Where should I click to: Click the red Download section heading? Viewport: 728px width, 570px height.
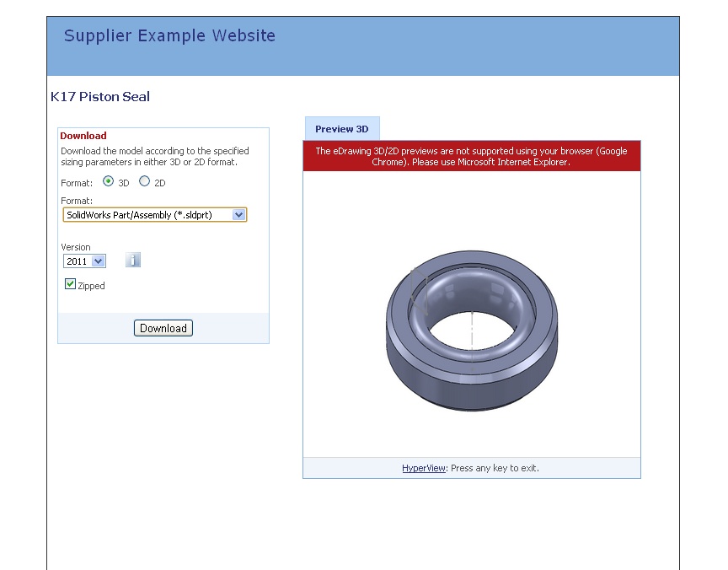coord(83,136)
